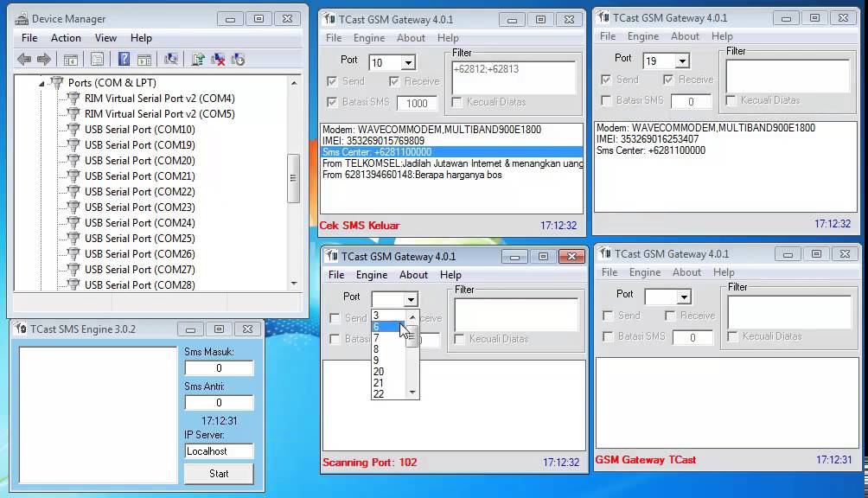Open Port dropdown showing 10
The image size is (868, 498).
[409, 62]
